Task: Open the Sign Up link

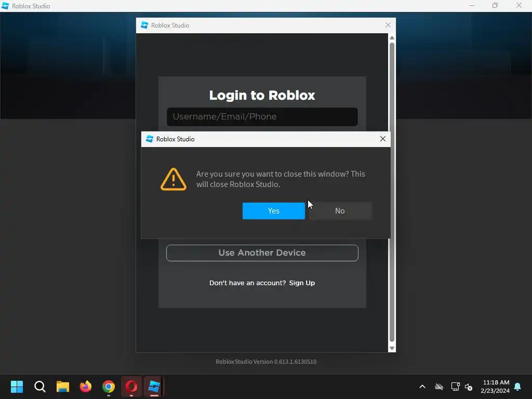Action: pos(302,283)
